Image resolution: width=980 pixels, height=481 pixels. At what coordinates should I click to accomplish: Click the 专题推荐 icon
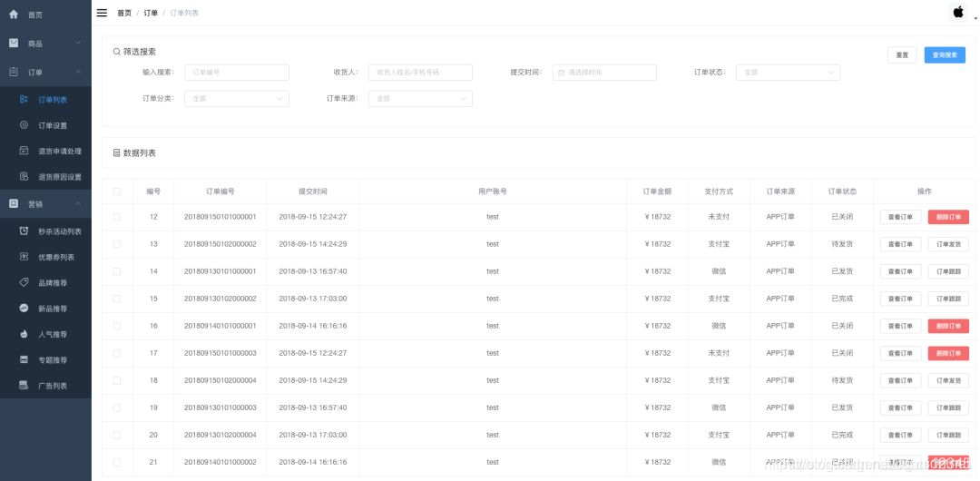(24, 359)
